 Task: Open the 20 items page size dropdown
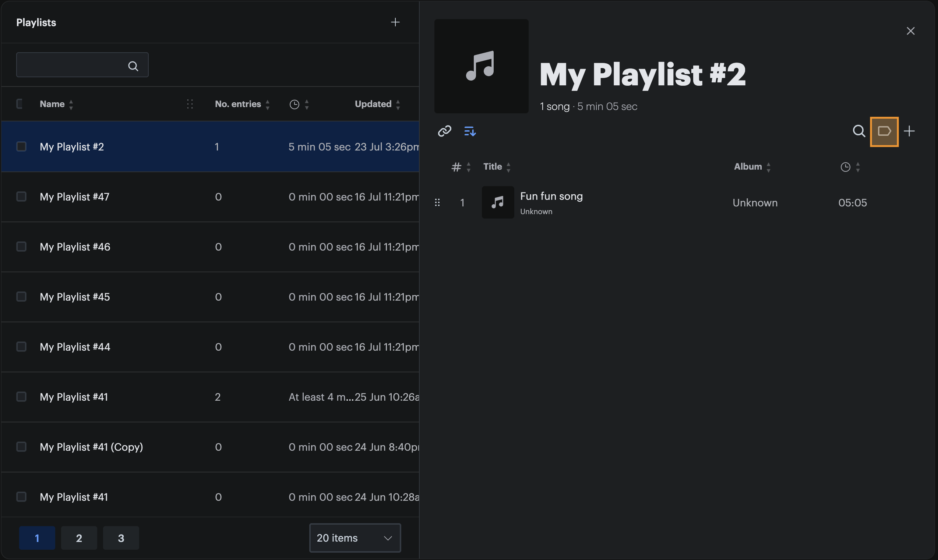tap(355, 538)
